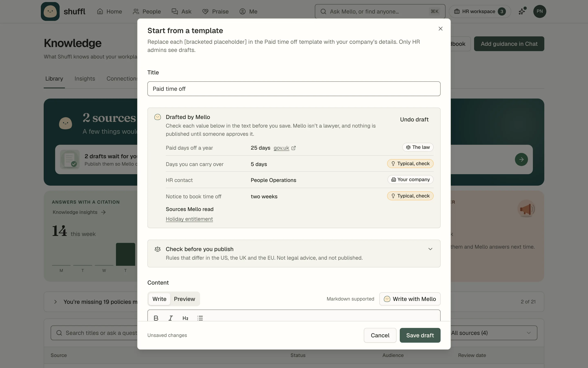Toggle italic formatting in editor
The width and height of the screenshot is (588, 368).
click(170, 318)
